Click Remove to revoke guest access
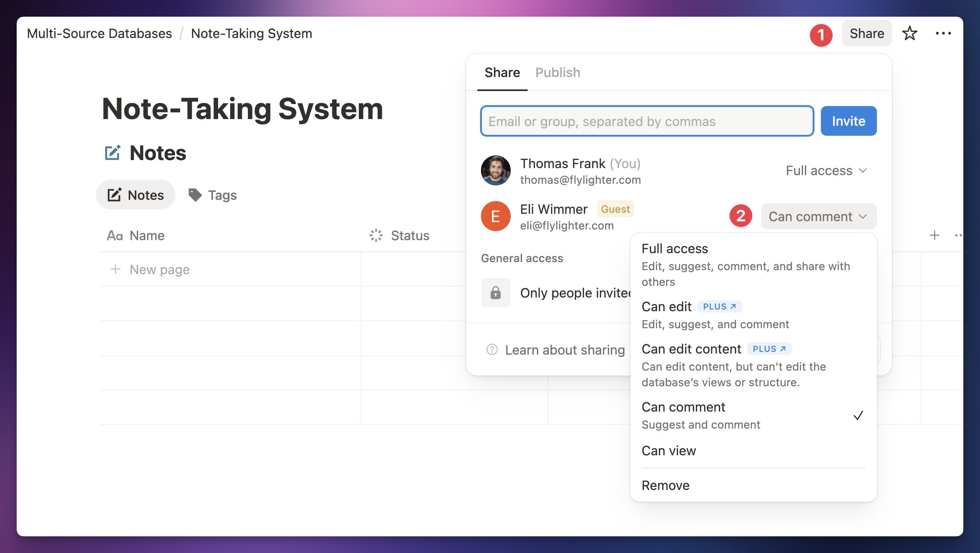The height and width of the screenshot is (553, 980). click(x=753, y=485)
